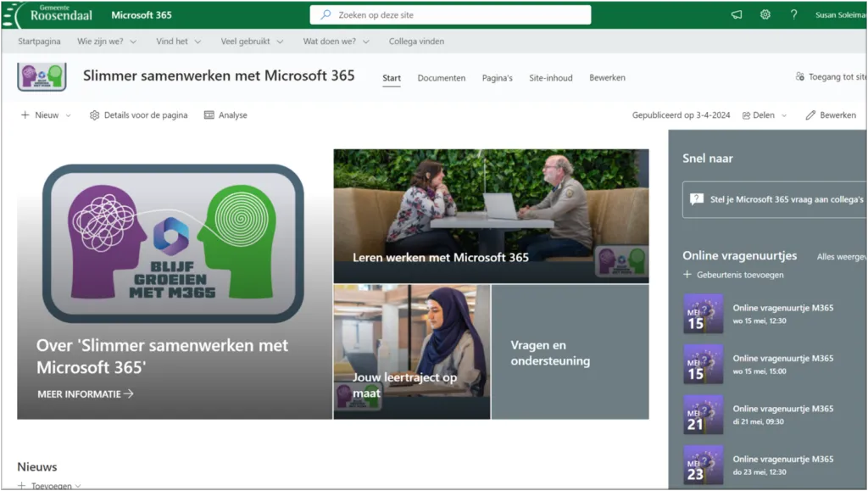Image resolution: width=868 pixels, height=491 pixels.
Task: Open the Jouw leertraject op maat tile
Action: click(x=412, y=352)
